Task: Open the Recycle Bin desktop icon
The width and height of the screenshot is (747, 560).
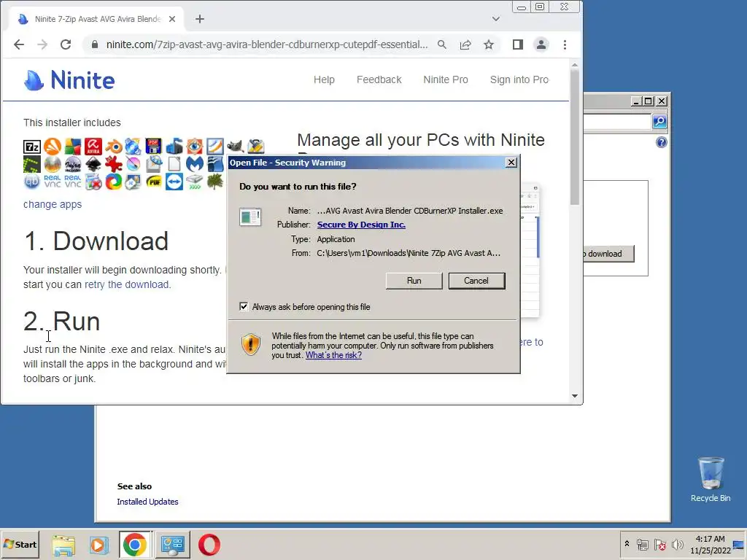Action: [x=711, y=480]
